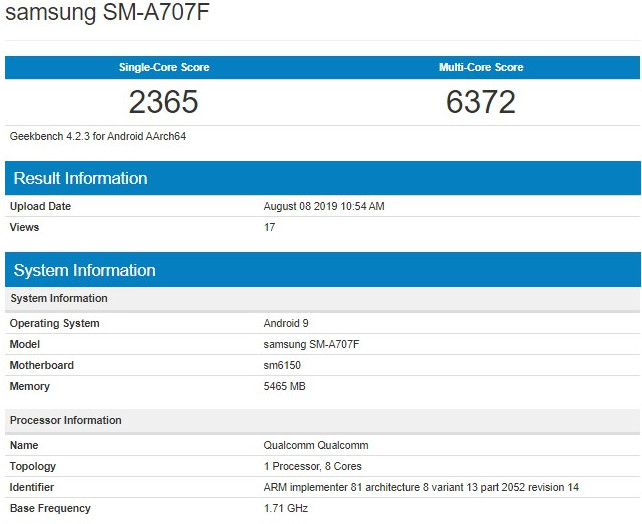Click the Operating System label
Image resolution: width=642 pixels, height=524 pixels.
click(x=54, y=323)
